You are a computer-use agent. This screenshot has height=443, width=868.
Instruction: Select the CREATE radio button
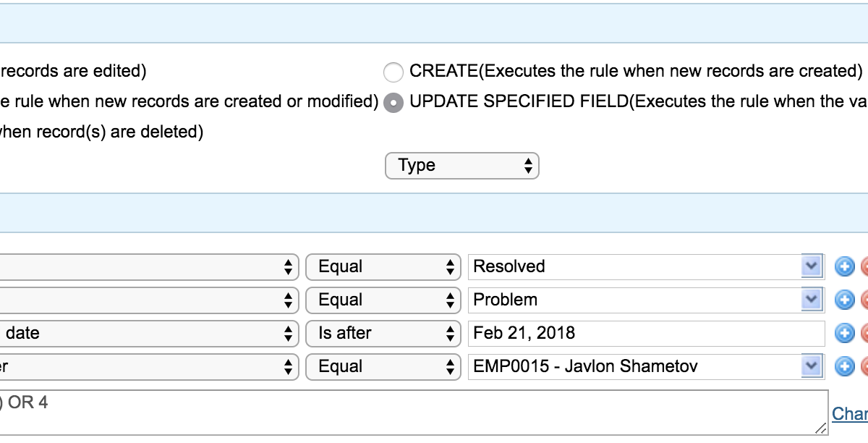[x=393, y=72]
